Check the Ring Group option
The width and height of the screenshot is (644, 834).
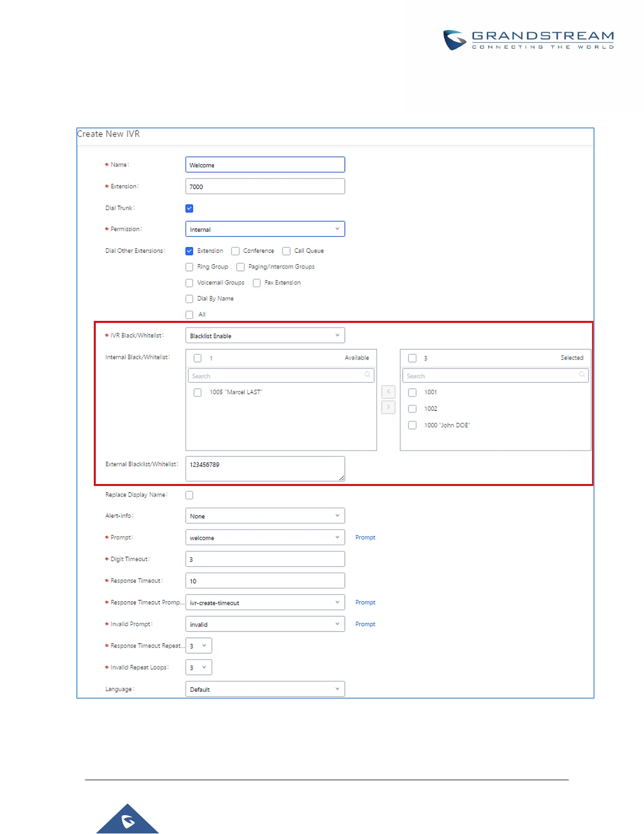(189, 267)
